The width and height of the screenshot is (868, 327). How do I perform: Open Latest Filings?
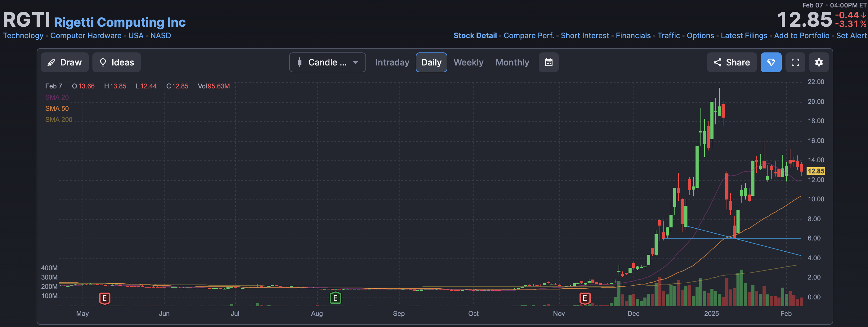click(744, 35)
